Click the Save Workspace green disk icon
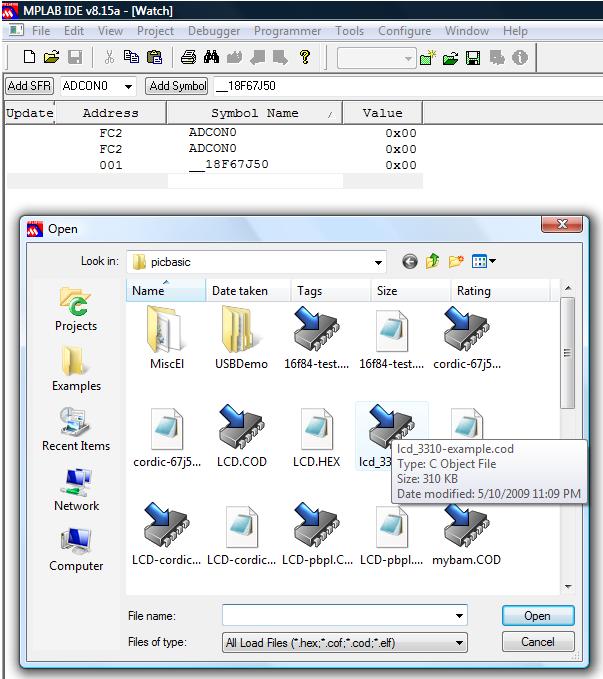This screenshot has width=603, height=679. point(473,58)
